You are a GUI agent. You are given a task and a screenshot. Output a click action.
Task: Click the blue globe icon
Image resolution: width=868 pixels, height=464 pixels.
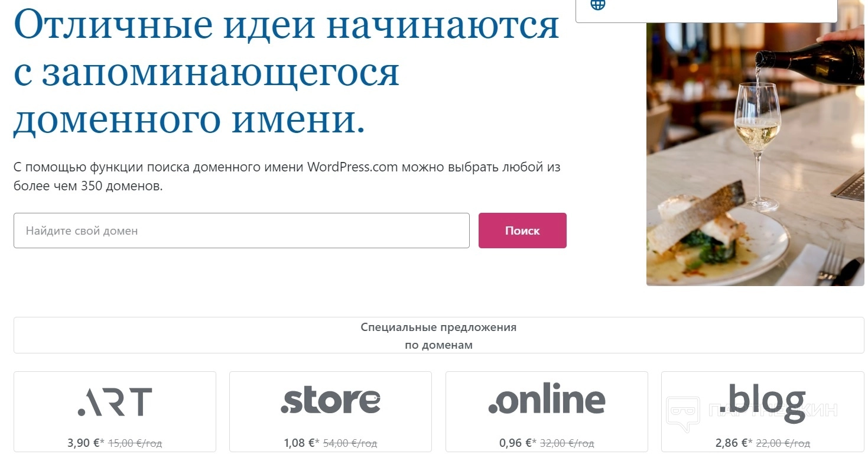coord(599,4)
